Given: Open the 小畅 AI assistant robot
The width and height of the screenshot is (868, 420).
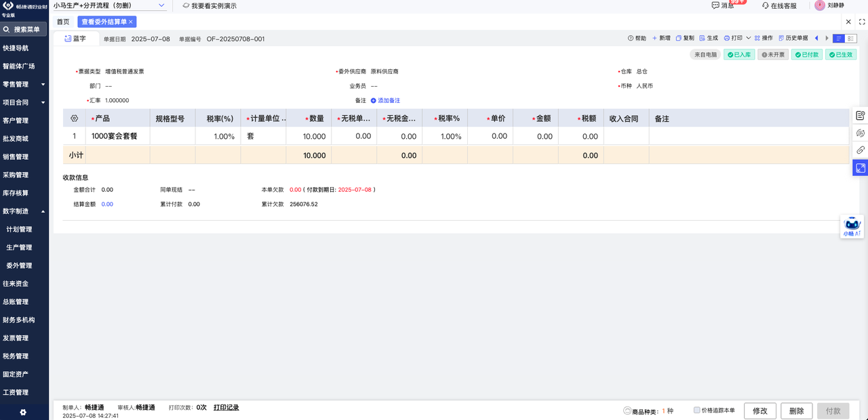Looking at the screenshot, I should point(852,226).
